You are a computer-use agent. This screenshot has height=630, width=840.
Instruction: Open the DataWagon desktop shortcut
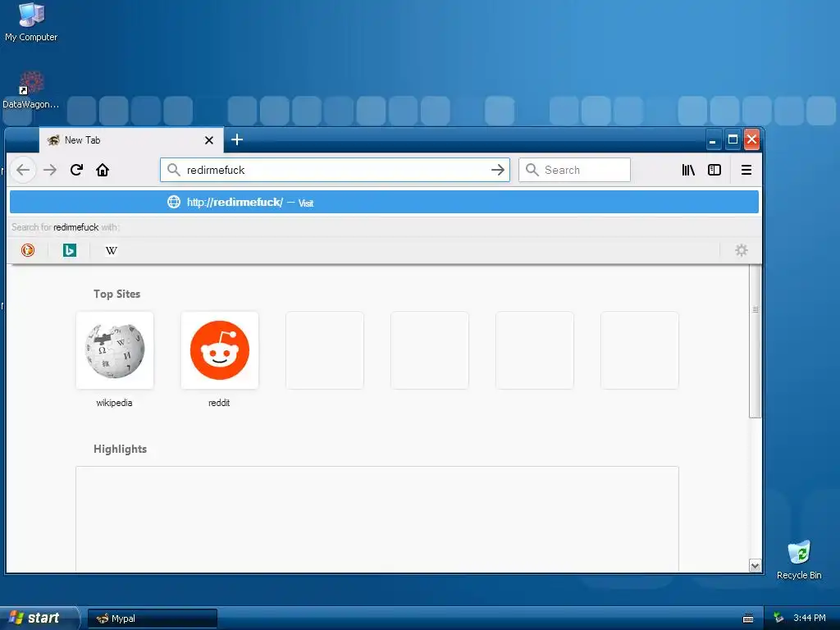click(30, 90)
